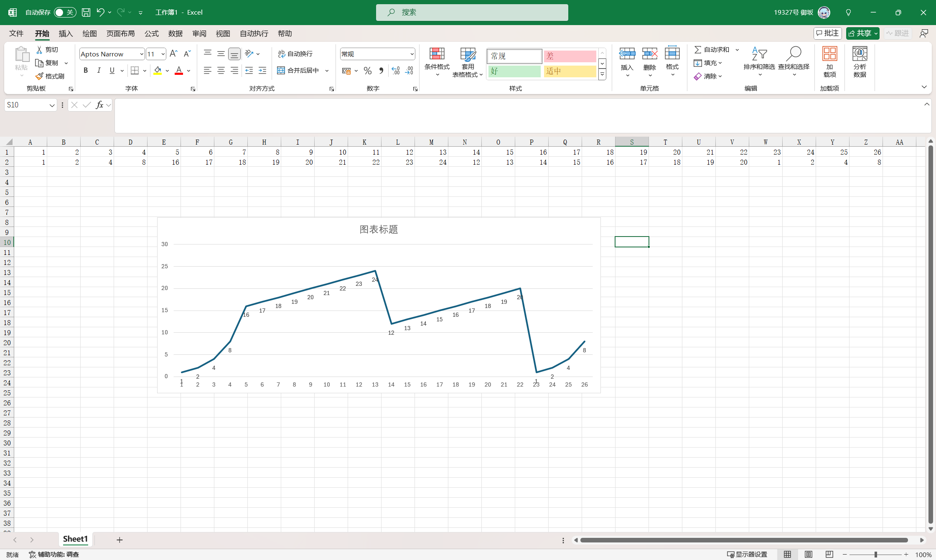
Task: Toggle AutoSave switch on
Action: coord(65,13)
